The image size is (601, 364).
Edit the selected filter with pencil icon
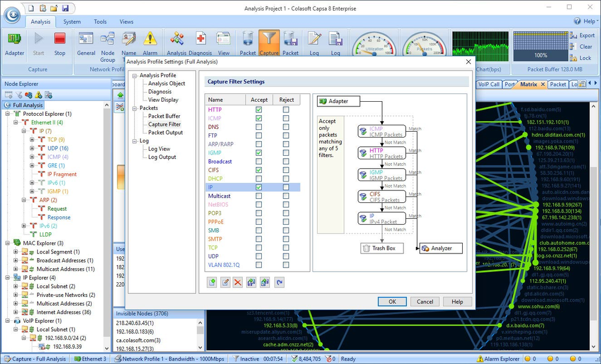pyautogui.click(x=225, y=282)
